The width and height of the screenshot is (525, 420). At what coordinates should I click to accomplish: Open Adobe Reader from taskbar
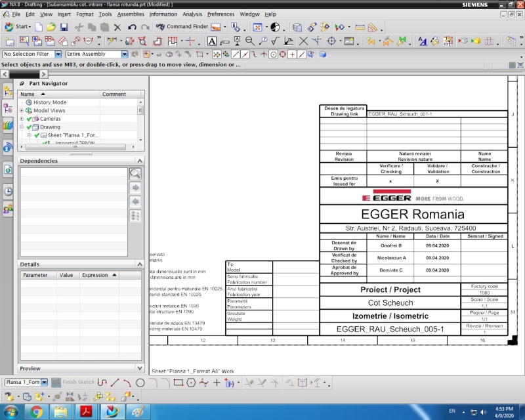click(87, 411)
